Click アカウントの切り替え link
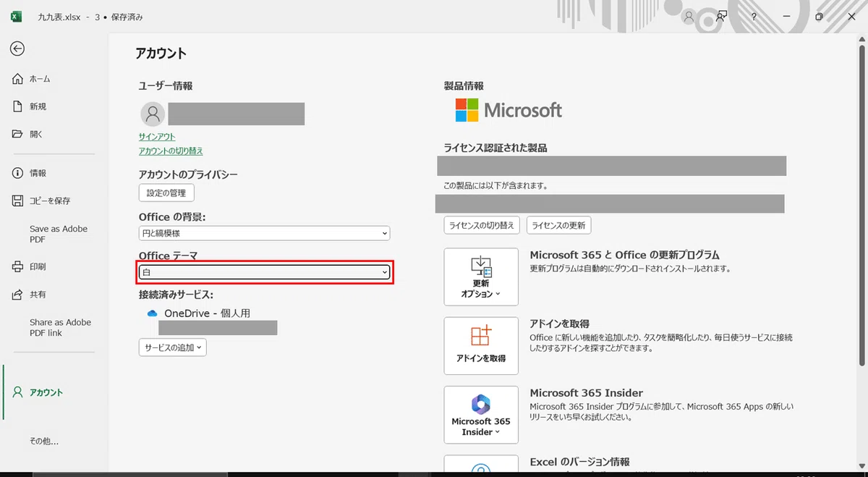 [171, 151]
